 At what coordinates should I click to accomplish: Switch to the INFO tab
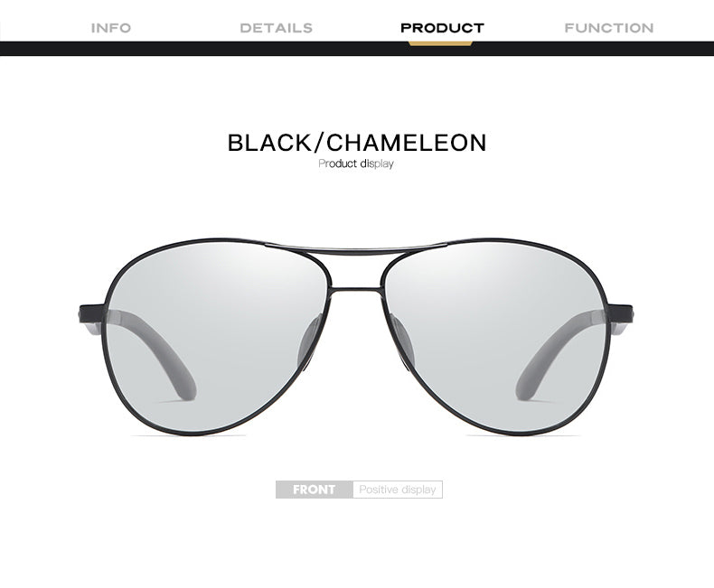111,28
